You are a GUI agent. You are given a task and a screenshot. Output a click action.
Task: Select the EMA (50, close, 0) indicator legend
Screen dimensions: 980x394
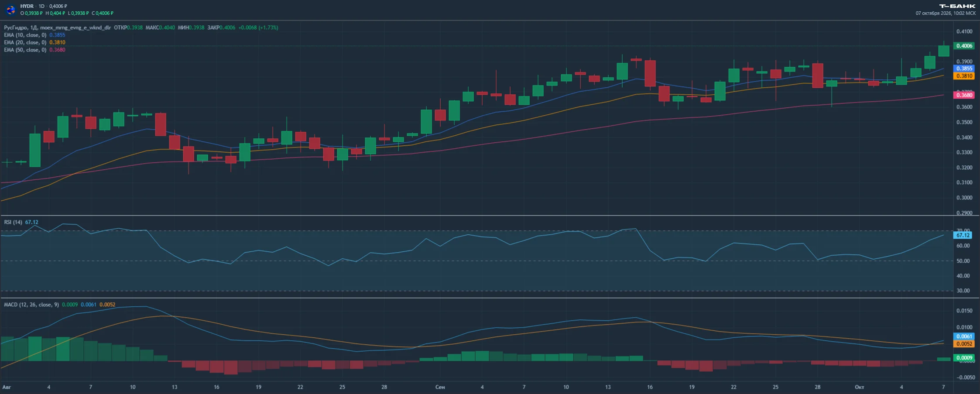tap(25, 50)
